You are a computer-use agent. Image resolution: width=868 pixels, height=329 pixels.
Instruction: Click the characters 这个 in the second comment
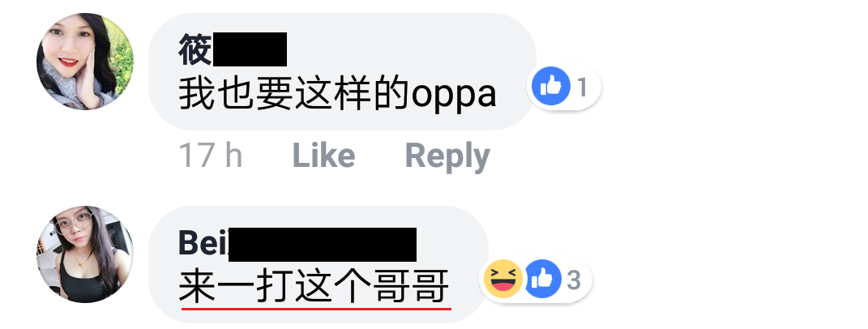pyautogui.click(x=333, y=287)
